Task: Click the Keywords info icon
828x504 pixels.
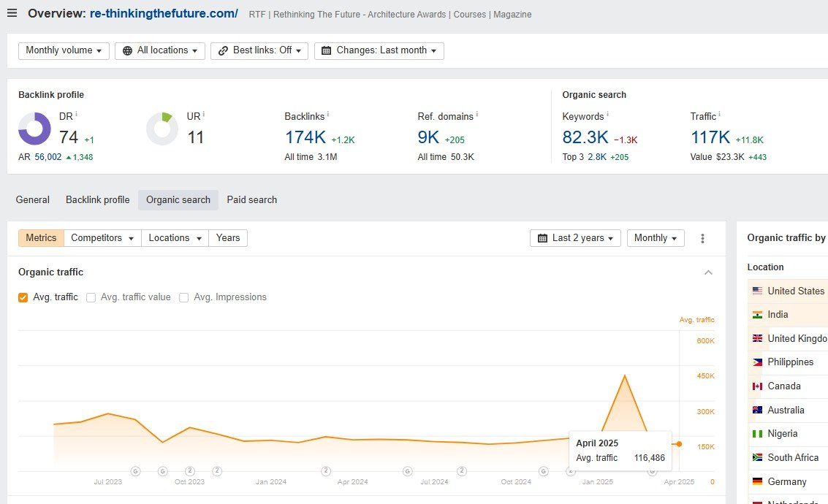Action: pyautogui.click(x=607, y=114)
